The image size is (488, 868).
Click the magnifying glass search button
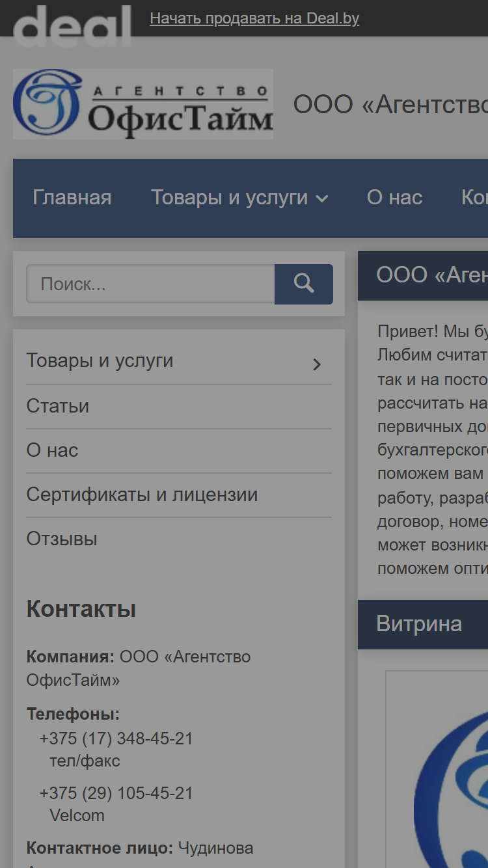(x=304, y=284)
